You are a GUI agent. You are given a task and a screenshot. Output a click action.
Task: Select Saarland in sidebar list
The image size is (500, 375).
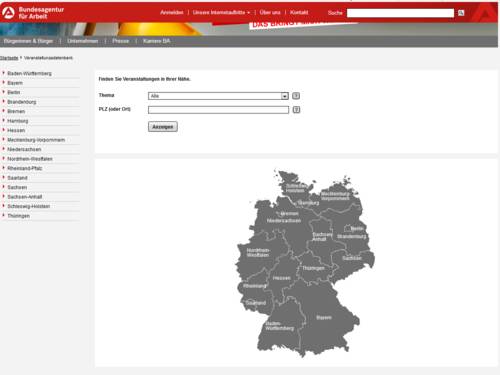pyautogui.click(x=17, y=178)
